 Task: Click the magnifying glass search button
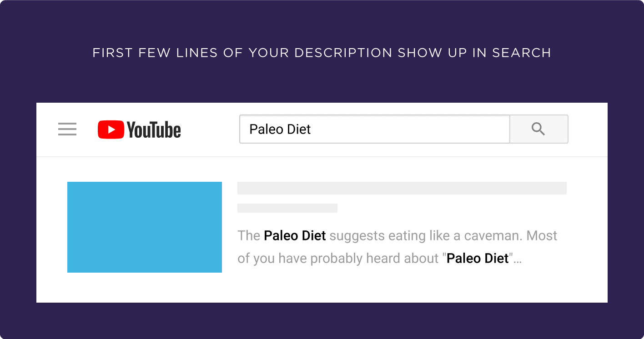[x=538, y=129]
